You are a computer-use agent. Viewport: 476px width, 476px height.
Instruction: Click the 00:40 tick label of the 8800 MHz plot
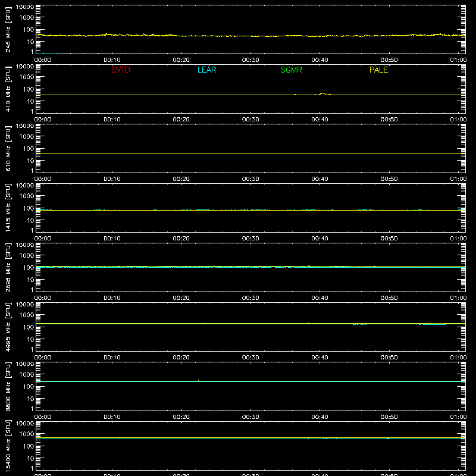[x=320, y=417]
